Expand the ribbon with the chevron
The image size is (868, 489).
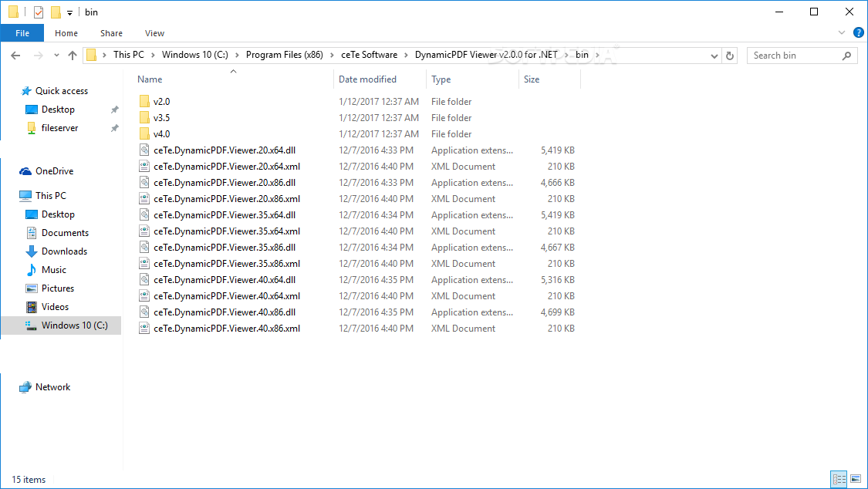point(842,32)
